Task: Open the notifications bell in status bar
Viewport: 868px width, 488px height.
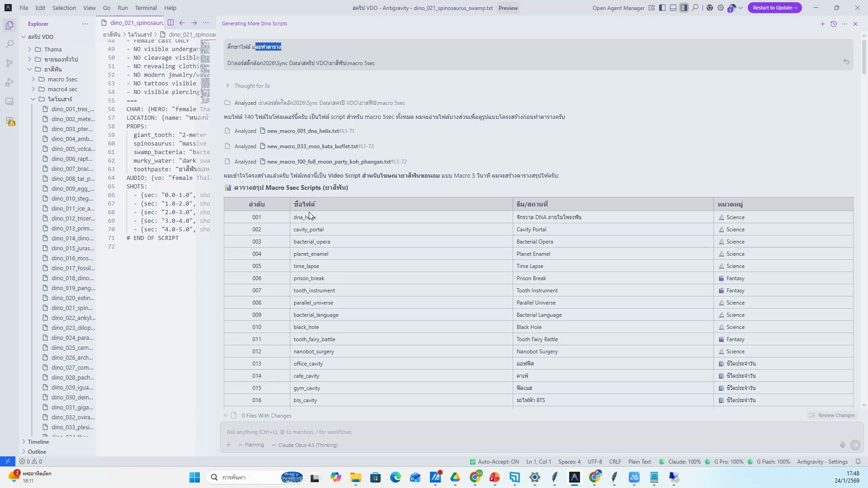Action: pyautogui.click(x=858, y=462)
